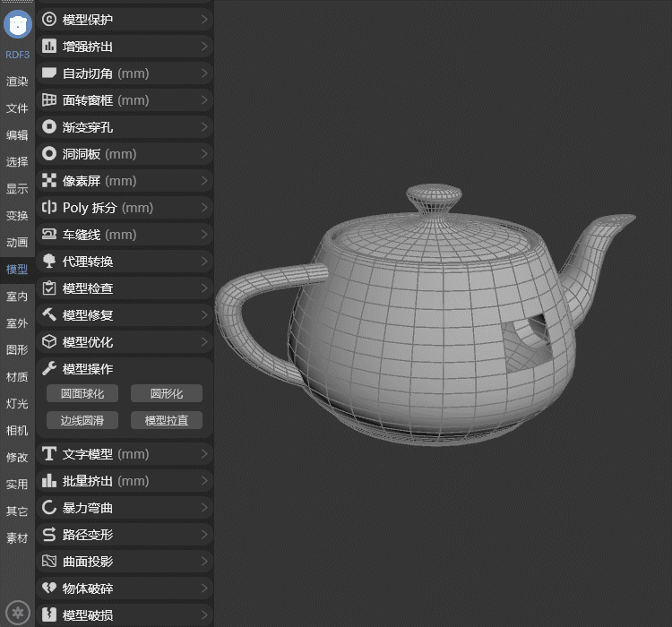
Task: Open the 材质 sidebar tab
Action: 17,377
